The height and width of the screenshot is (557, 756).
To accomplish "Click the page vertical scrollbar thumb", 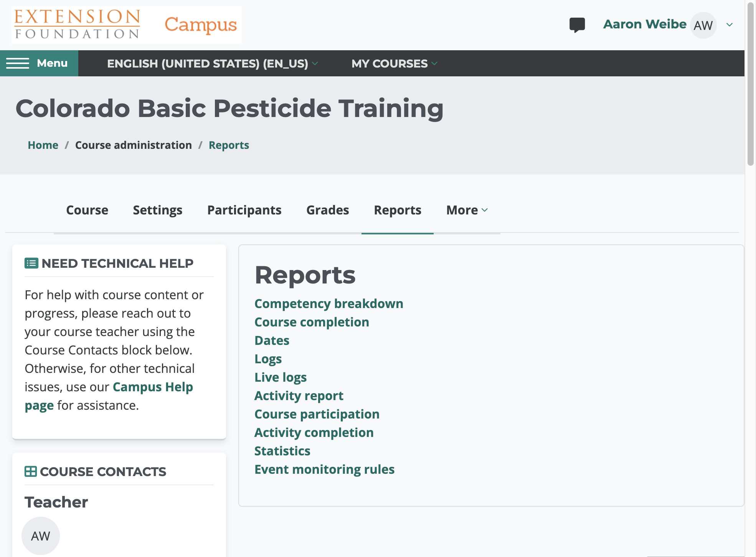I will coord(751,84).
